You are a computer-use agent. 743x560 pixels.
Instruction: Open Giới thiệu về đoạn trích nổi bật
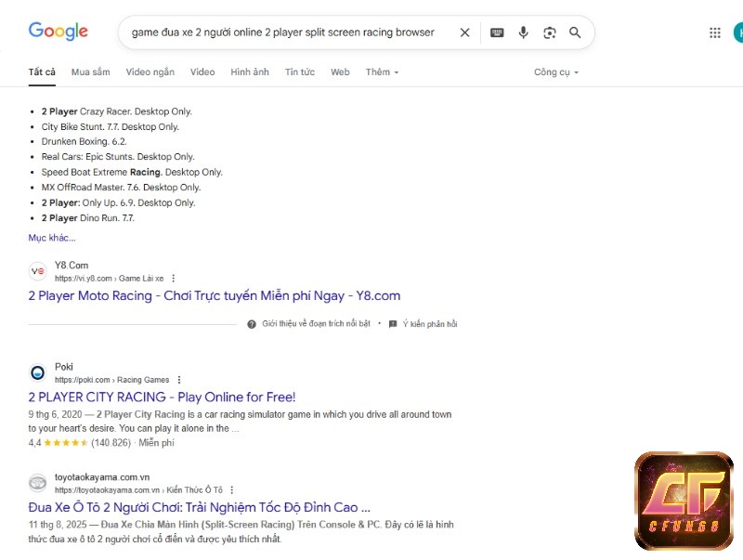click(x=316, y=324)
